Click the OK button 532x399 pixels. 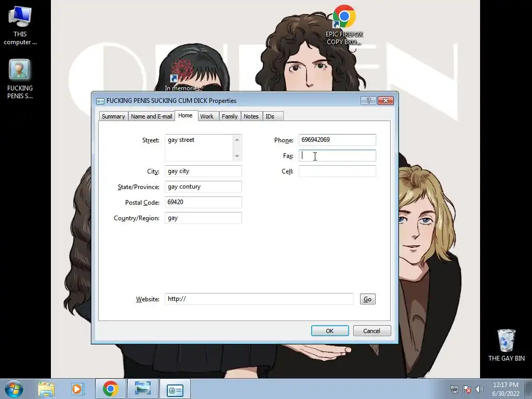330,331
